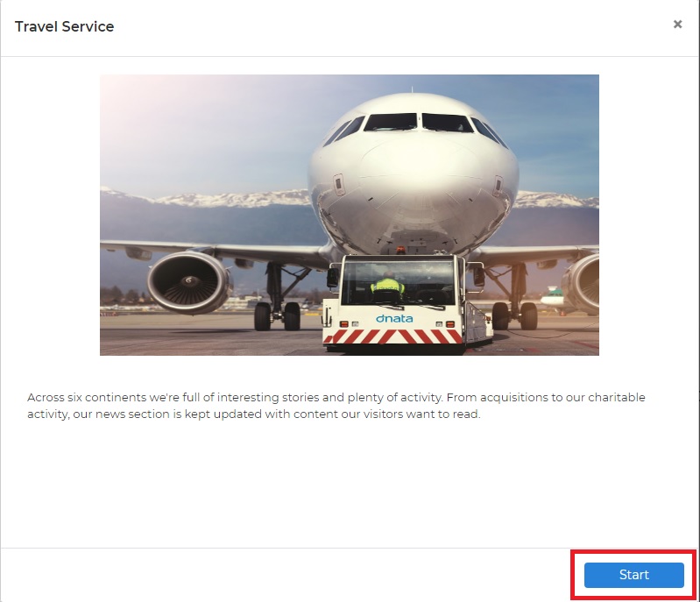This screenshot has width=700, height=602.
Task: Click the driver in the yellow vest
Action: click(x=387, y=286)
